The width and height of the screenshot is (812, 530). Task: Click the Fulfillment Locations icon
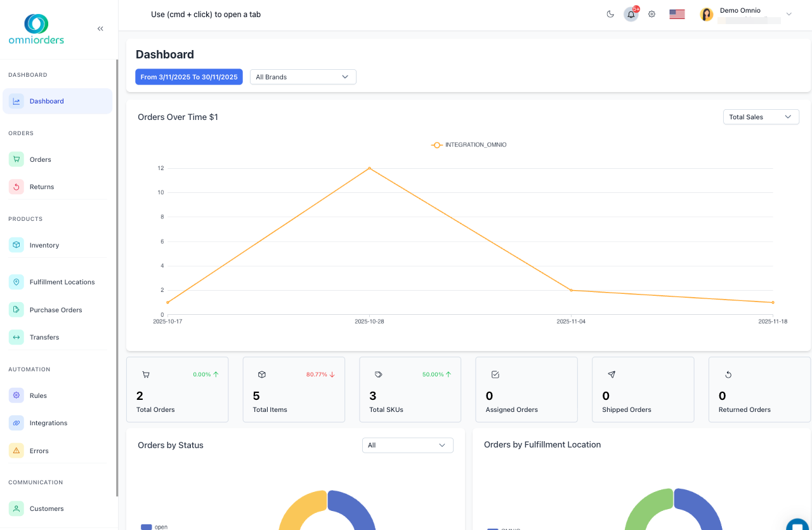(x=15, y=282)
